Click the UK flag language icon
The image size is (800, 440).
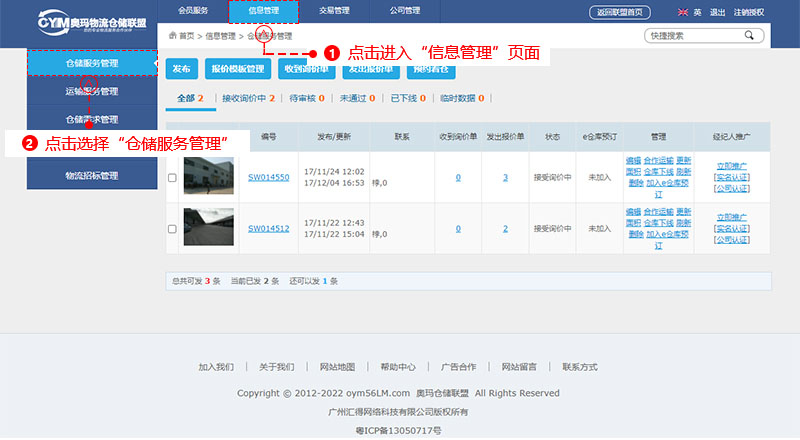(x=682, y=13)
